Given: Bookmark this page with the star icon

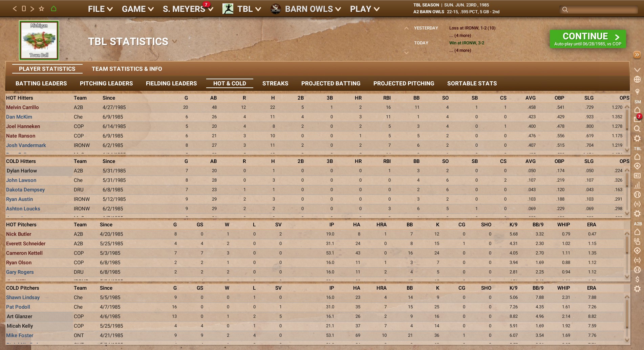Looking at the screenshot, I should click(x=41, y=9).
